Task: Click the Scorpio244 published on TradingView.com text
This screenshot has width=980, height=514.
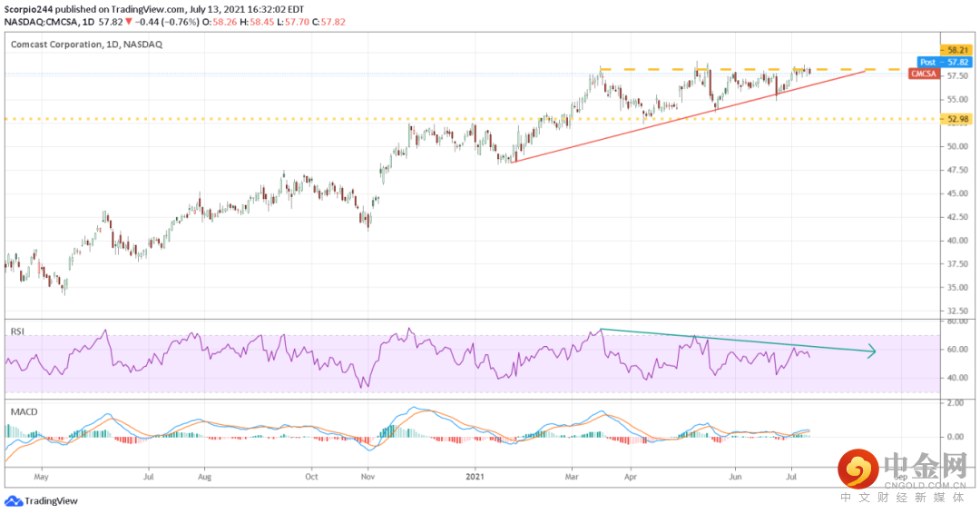Action: (94, 9)
